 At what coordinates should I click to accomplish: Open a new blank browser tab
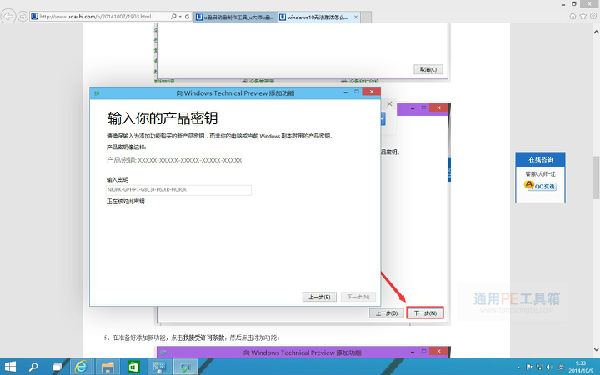[366, 17]
